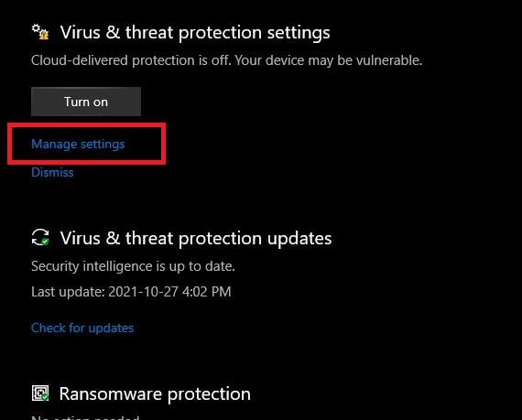Click the protection updates refresh arrows icon
522x420 pixels.
coord(40,237)
